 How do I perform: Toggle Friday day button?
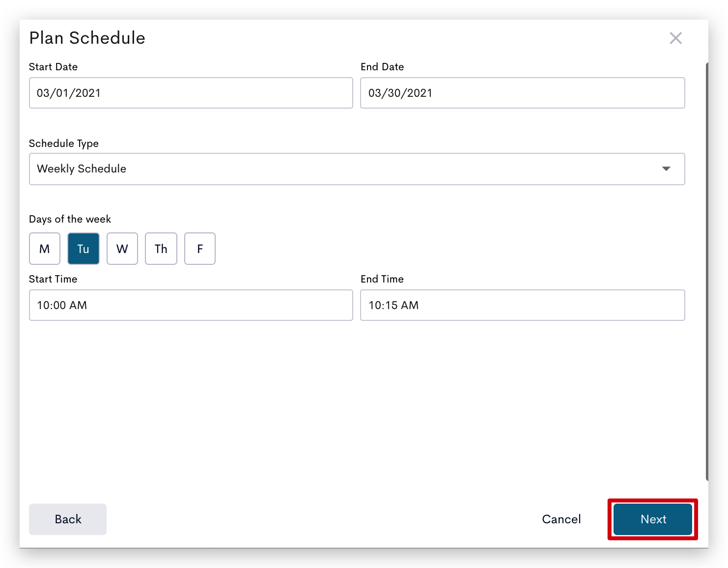[200, 249]
